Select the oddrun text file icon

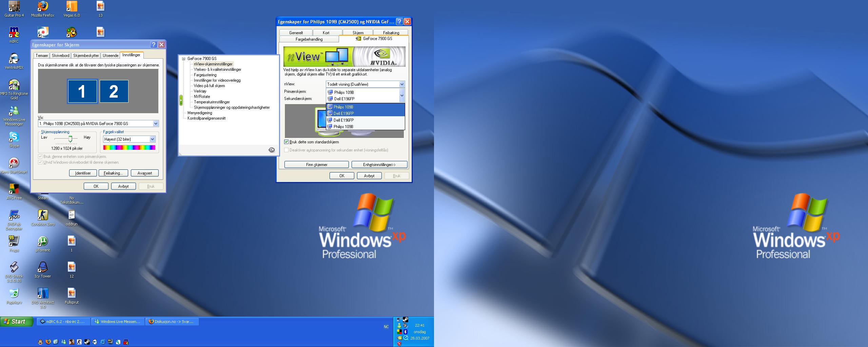pos(72,218)
